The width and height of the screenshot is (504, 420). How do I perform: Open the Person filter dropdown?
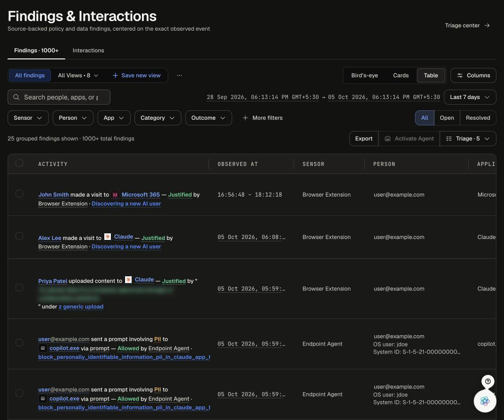[73, 118]
